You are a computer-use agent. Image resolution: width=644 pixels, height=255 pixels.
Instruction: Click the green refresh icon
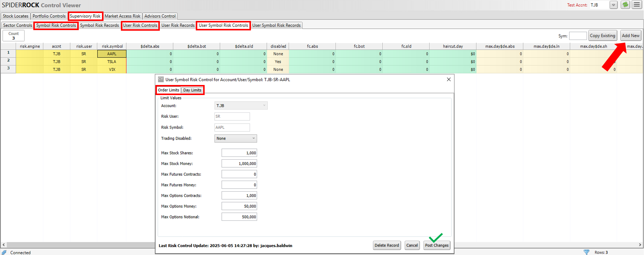pyautogui.click(x=625, y=5)
